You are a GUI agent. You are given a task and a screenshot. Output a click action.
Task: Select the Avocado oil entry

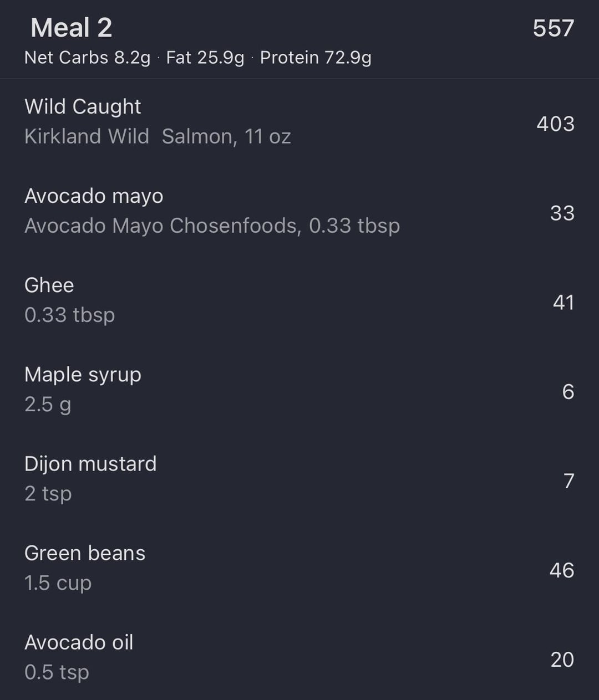[x=79, y=642]
